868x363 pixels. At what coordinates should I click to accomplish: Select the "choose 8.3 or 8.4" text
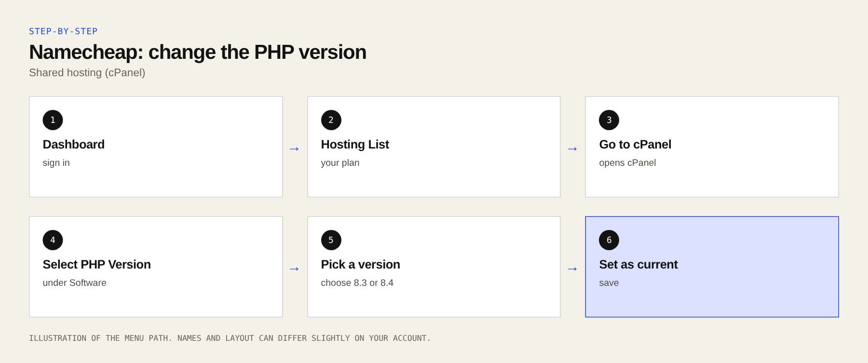(x=357, y=283)
